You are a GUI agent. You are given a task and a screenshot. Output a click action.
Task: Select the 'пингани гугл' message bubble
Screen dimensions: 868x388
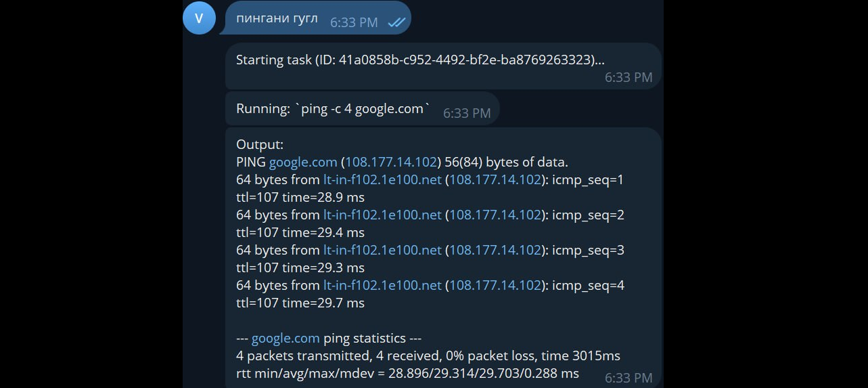318,18
